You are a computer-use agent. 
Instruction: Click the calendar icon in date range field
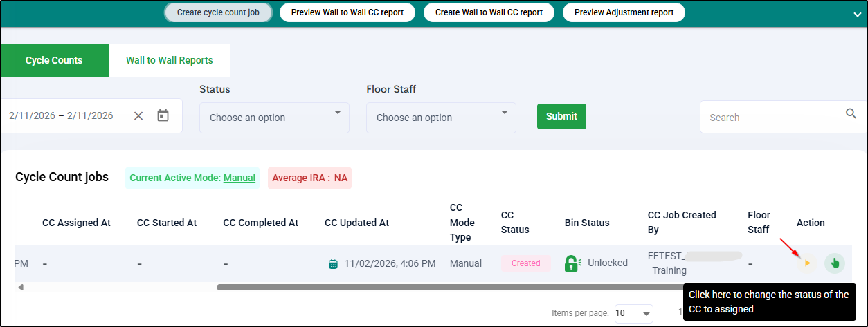pos(163,115)
